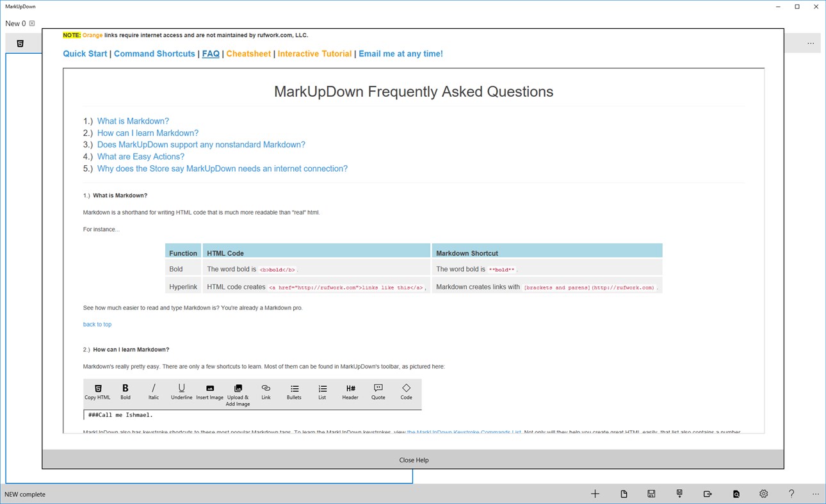
Task: Click the "back to top" link
Action: [97, 324]
